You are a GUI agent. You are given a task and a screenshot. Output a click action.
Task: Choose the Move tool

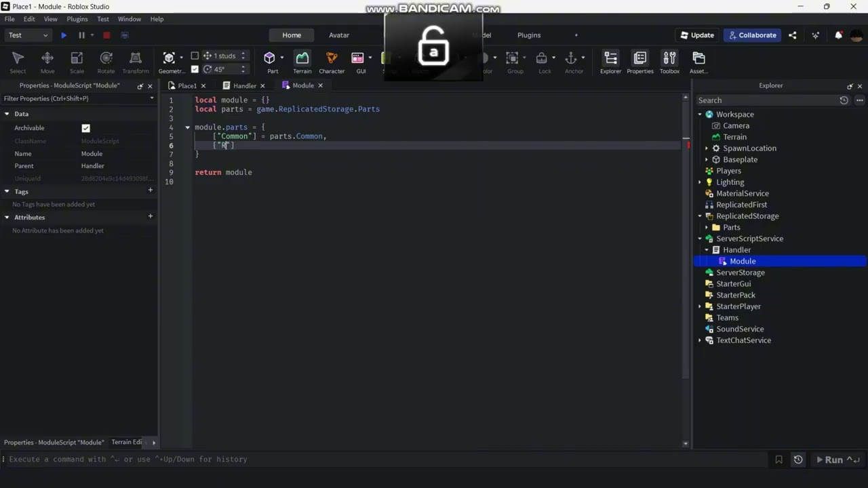[47, 62]
